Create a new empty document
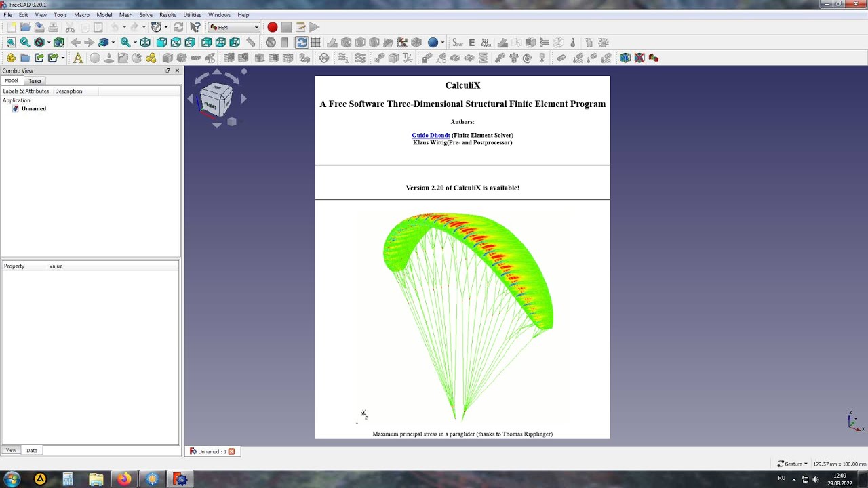Screen dimensions: 868x488 pos(11,27)
